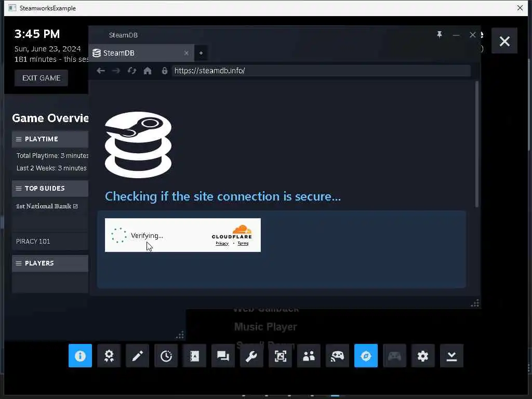Open a new browser tab
This screenshot has width=532, height=399.
pyautogui.click(x=201, y=53)
